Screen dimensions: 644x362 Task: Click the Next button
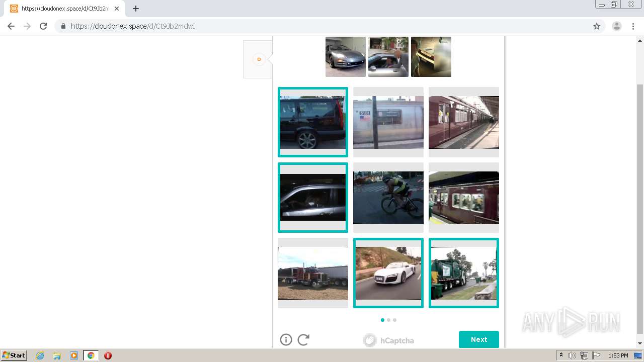tap(479, 339)
